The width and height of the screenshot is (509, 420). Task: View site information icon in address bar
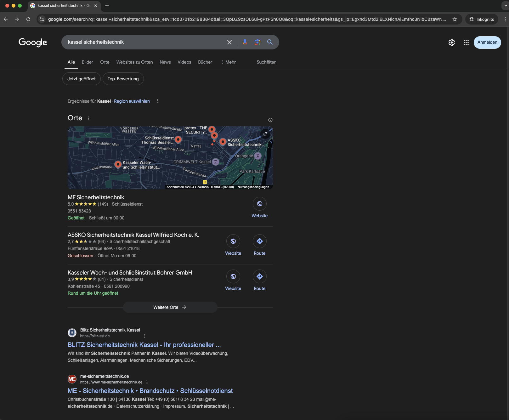42,19
